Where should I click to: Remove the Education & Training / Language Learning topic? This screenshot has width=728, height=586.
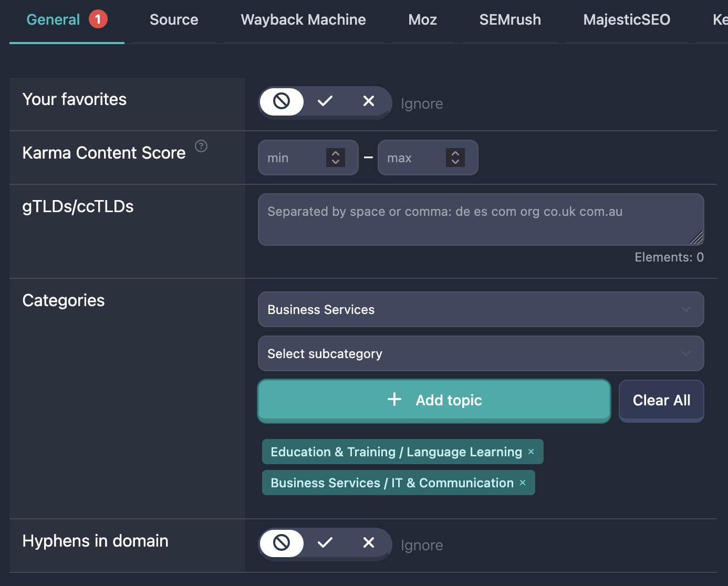coord(531,452)
